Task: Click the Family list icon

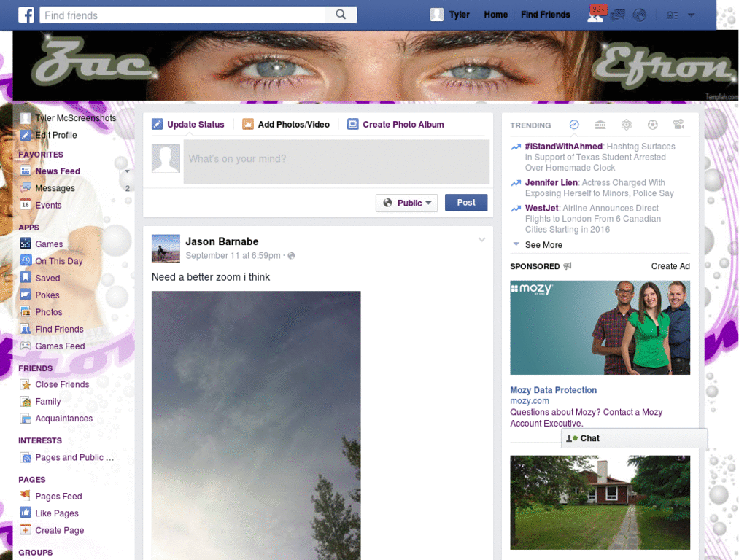Action: click(26, 402)
